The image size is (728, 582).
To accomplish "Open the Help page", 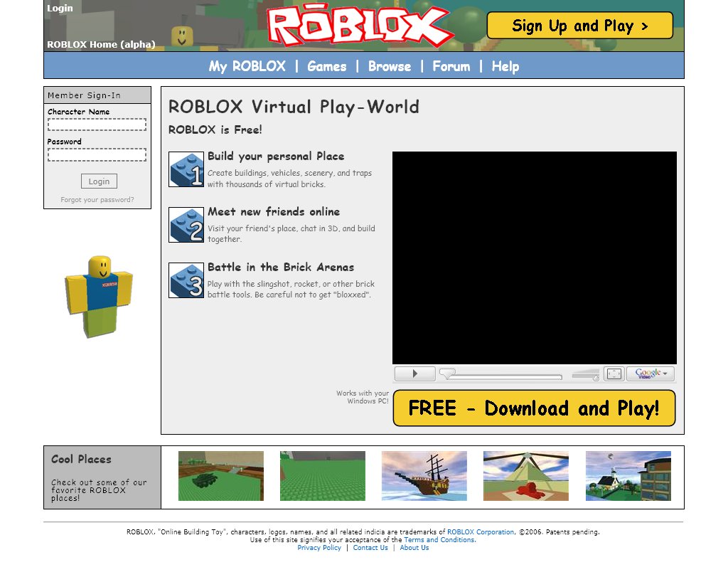I will click(505, 66).
